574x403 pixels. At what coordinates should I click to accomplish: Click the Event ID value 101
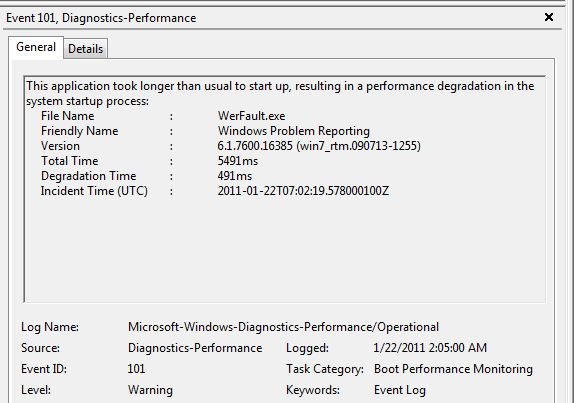point(136,369)
